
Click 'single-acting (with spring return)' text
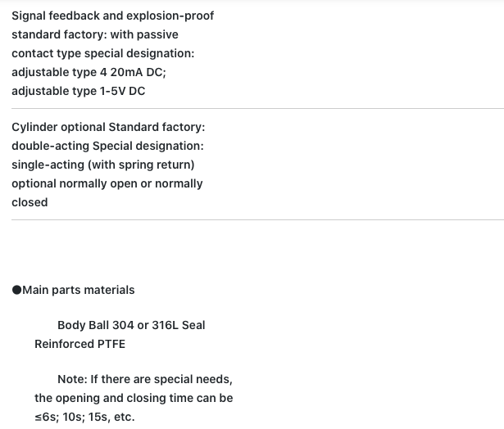tap(103, 165)
